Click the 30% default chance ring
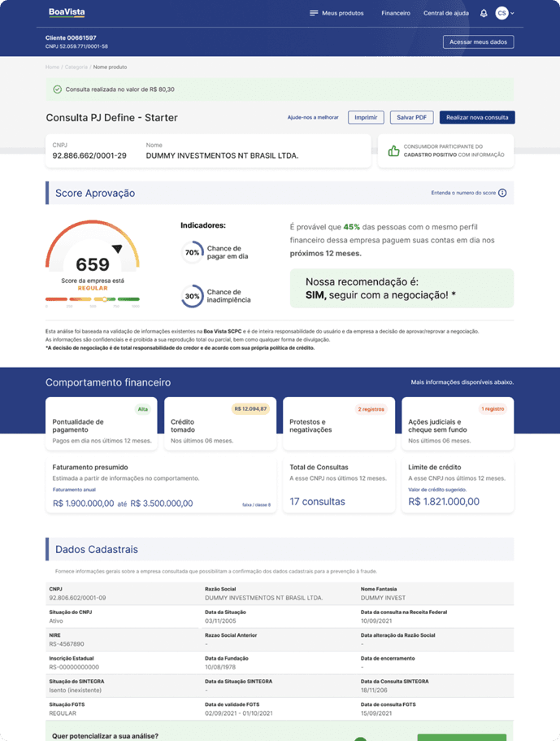Image resolution: width=560 pixels, height=741 pixels. [192, 296]
